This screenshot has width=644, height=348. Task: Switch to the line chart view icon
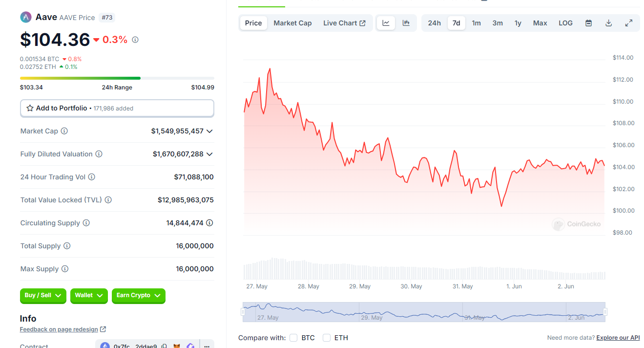(386, 23)
